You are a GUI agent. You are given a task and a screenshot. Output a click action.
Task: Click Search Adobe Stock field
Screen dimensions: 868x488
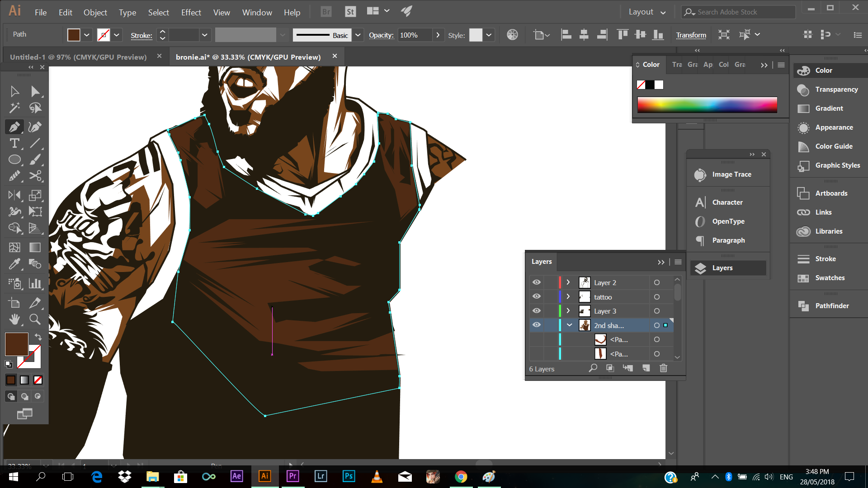pyautogui.click(x=738, y=12)
